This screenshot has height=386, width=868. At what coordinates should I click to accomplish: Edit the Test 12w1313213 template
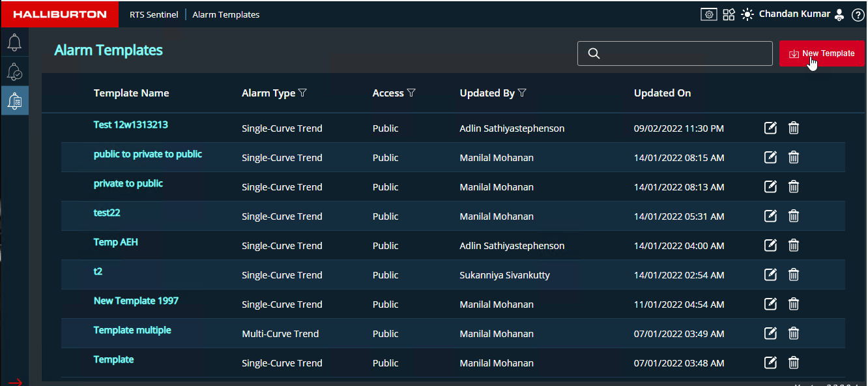770,128
